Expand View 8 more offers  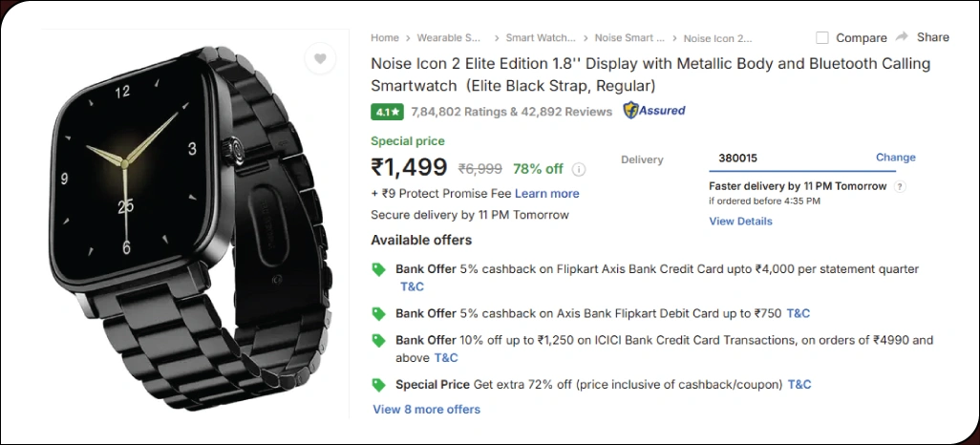pos(426,410)
